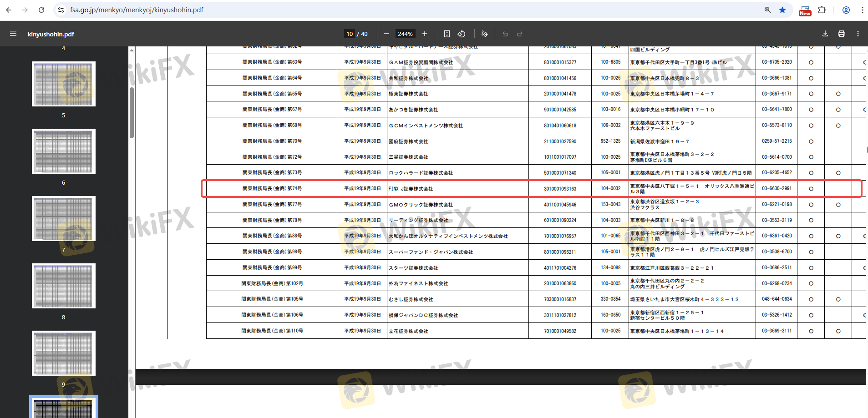Edit the page number field
868x418 pixels.
click(350, 34)
